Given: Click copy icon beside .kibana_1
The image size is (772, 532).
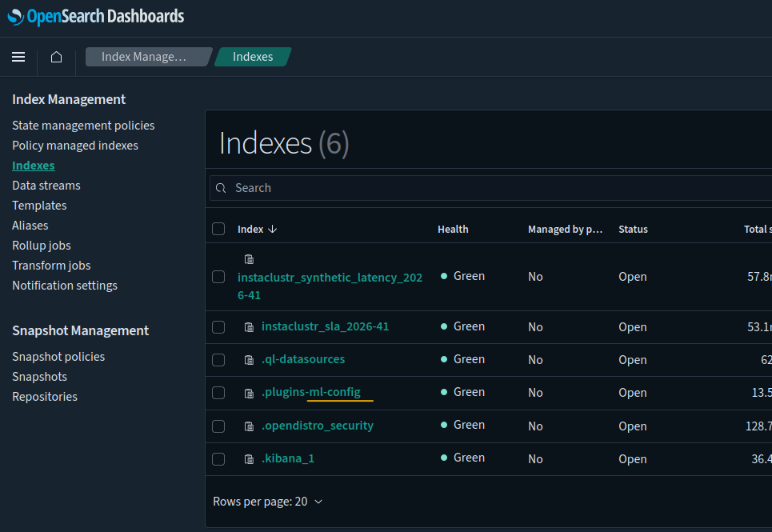Looking at the screenshot, I should tap(249, 459).
